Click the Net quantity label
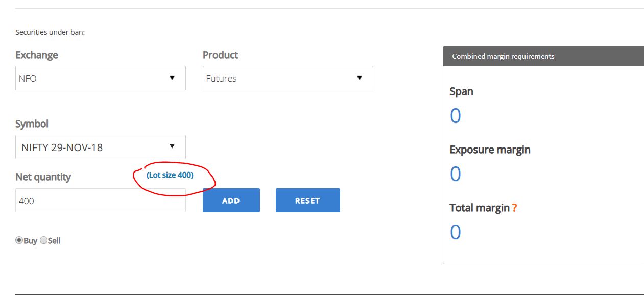This screenshot has height=295, width=644. (43, 177)
